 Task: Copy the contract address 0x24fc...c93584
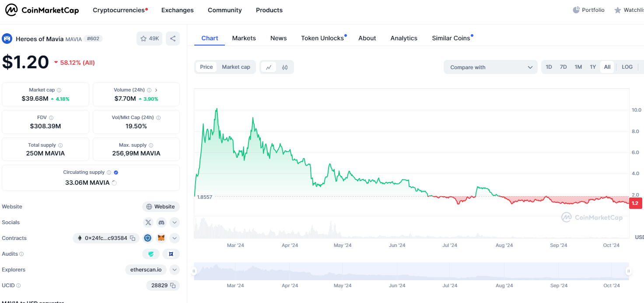pyautogui.click(x=133, y=238)
